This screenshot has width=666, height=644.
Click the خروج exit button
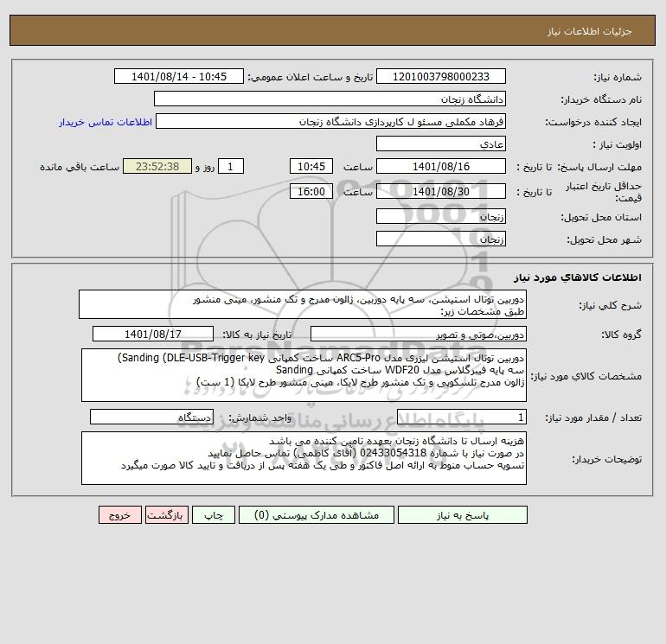pos(119,515)
